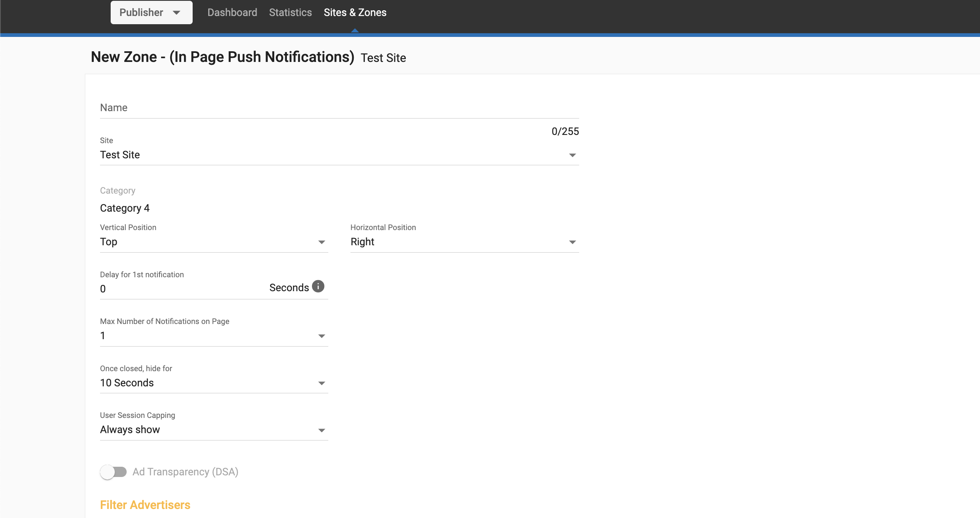Viewport: 980px width, 518px height.
Task: Expand the User Session Capping dropdown
Action: pyautogui.click(x=213, y=430)
